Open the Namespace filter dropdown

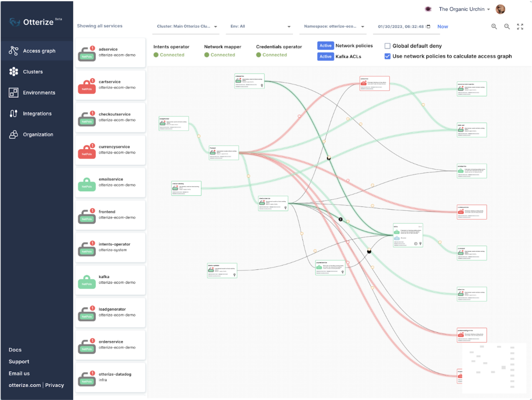click(x=333, y=27)
